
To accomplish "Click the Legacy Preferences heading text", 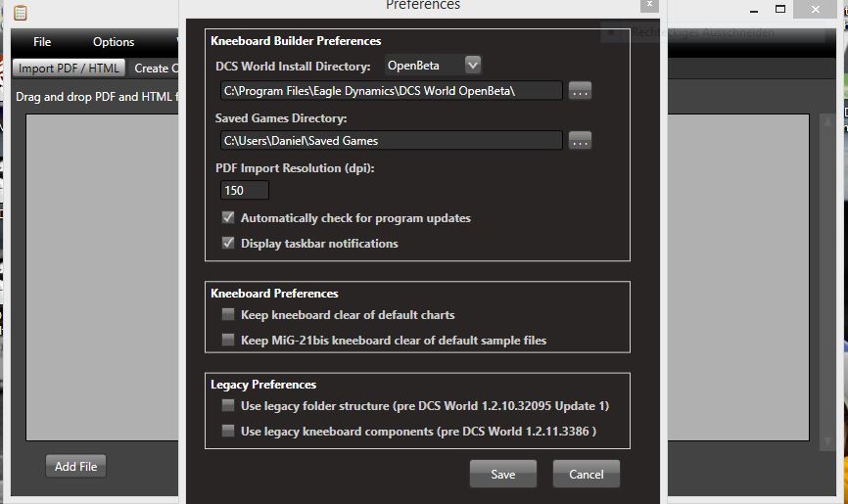I will tap(263, 385).
